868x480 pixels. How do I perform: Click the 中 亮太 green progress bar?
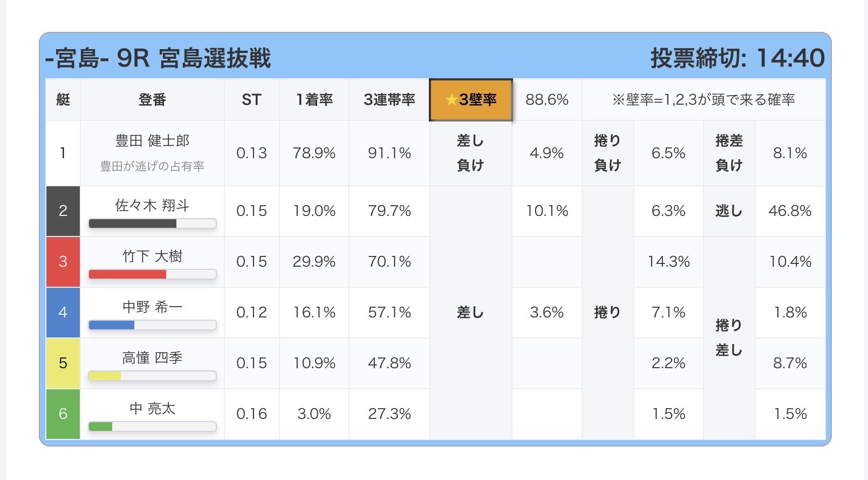pyautogui.click(x=152, y=427)
